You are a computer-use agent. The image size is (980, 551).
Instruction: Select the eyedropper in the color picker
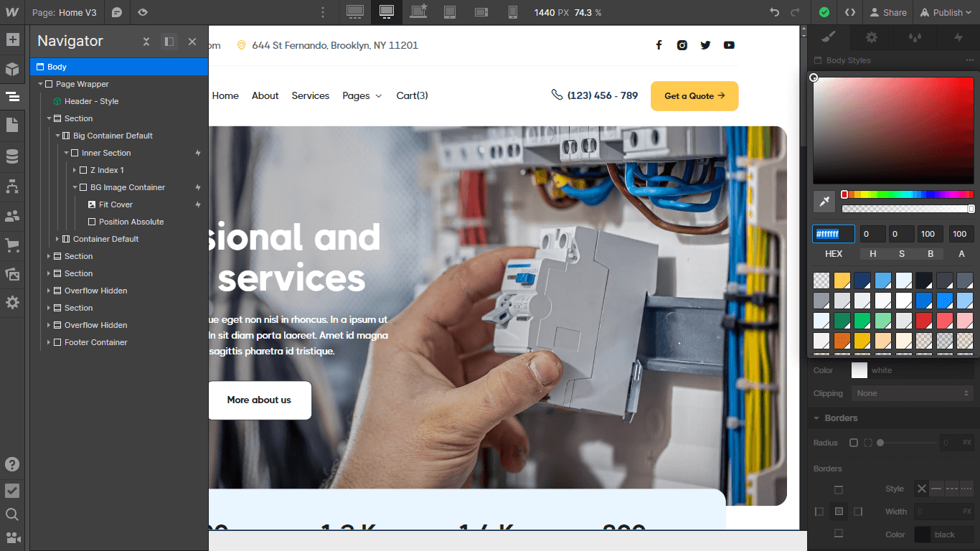point(823,202)
